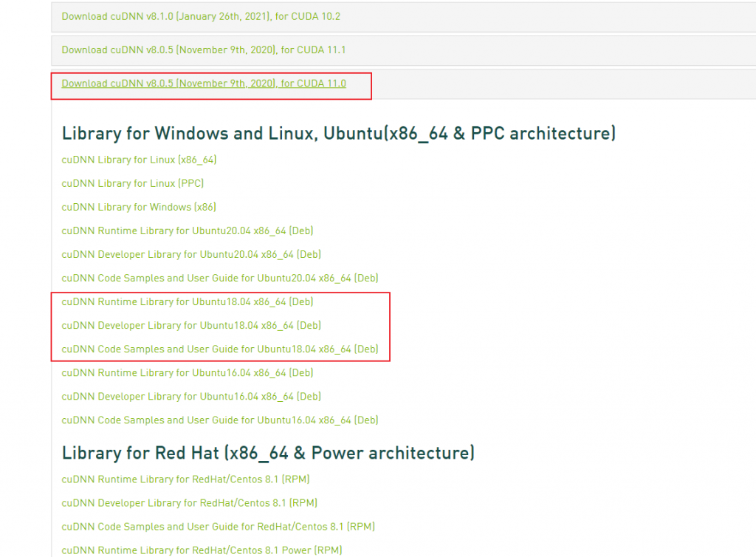
Task: Download Runtime Library for RedHat/Centos 8.1 (RPM)
Action: click(185, 479)
